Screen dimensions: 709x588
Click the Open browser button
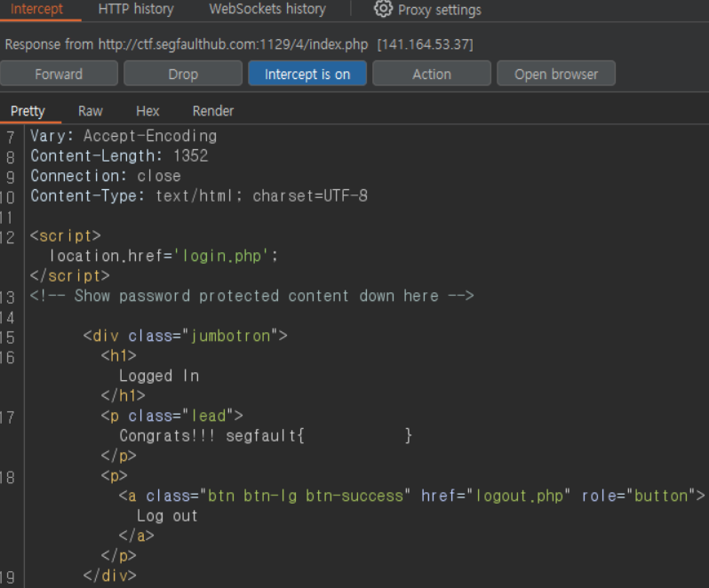point(556,74)
